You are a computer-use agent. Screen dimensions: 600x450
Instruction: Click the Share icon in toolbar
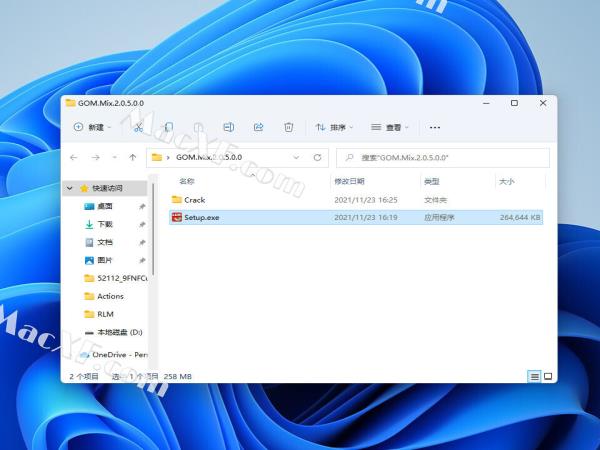click(x=259, y=127)
